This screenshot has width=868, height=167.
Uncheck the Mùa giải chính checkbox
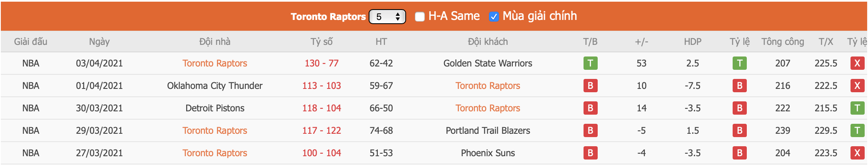click(494, 17)
